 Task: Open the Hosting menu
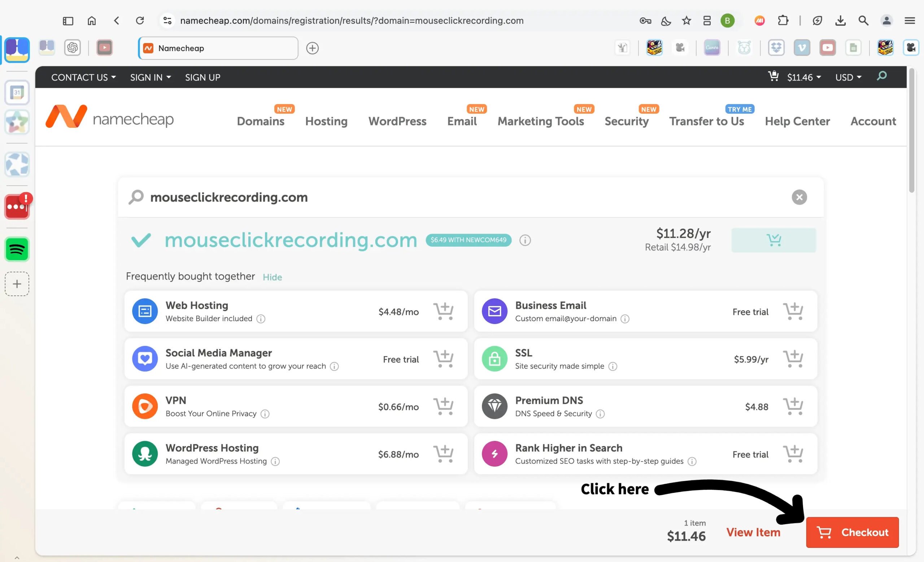click(x=326, y=121)
